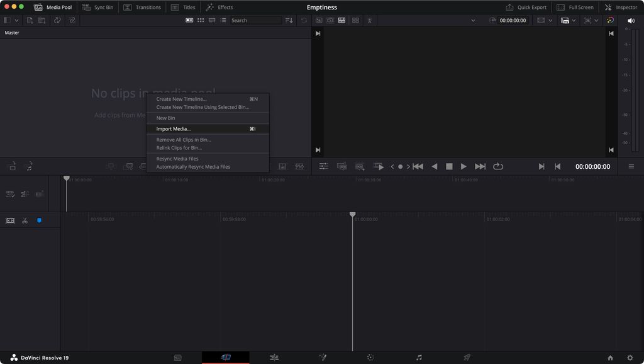The image size is (644, 364).
Task: Toggle loop playback in the viewer
Action: point(499,166)
